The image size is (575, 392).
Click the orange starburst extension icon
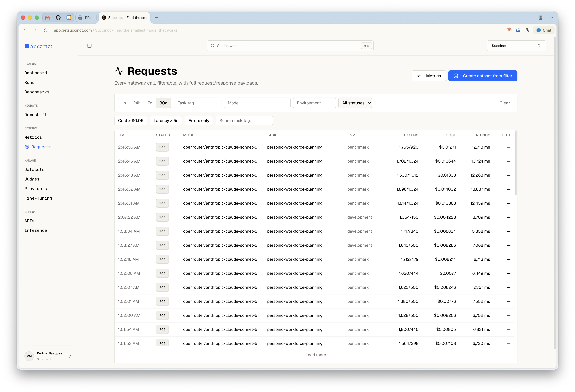pos(509,30)
